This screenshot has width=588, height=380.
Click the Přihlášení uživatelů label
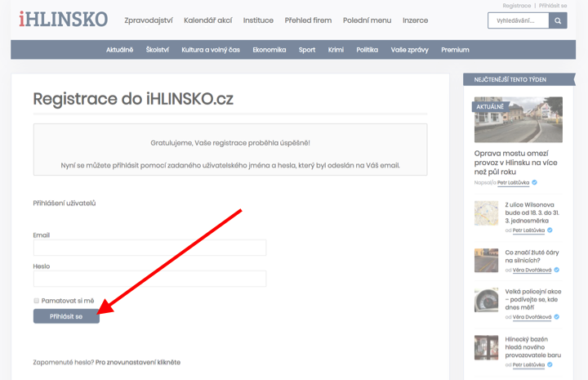[x=65, y=203]
